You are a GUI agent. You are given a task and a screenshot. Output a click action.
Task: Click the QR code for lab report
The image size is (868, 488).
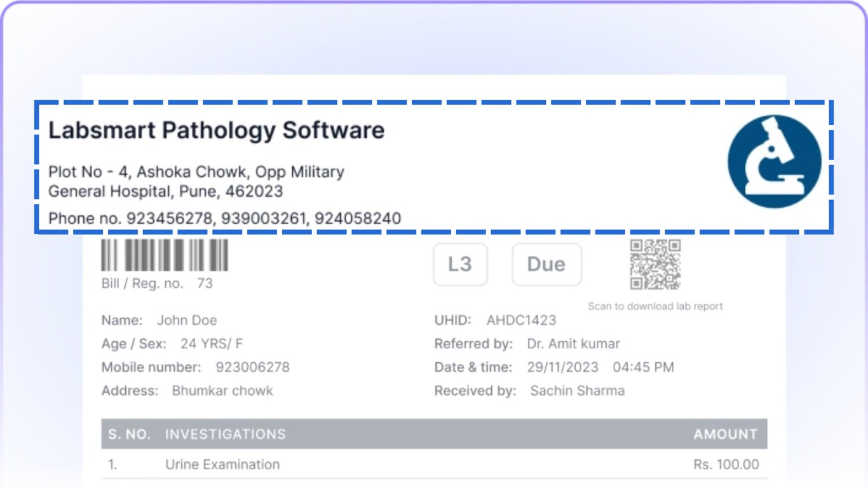tap(655, 264)
